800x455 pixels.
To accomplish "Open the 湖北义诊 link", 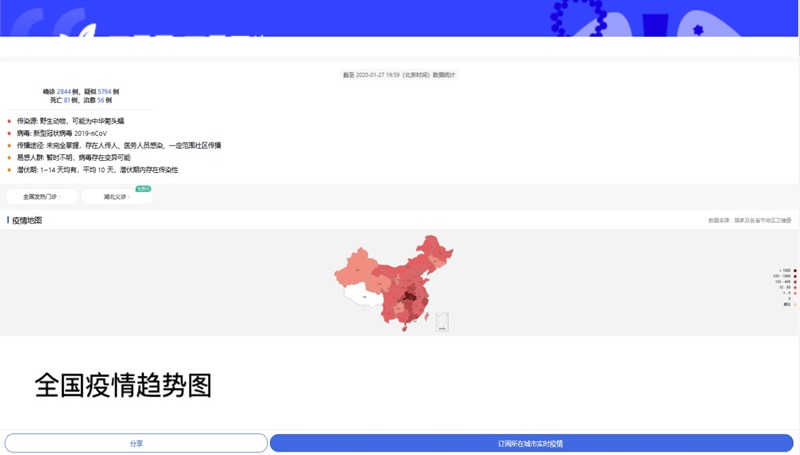I will [x=116, y=197].
